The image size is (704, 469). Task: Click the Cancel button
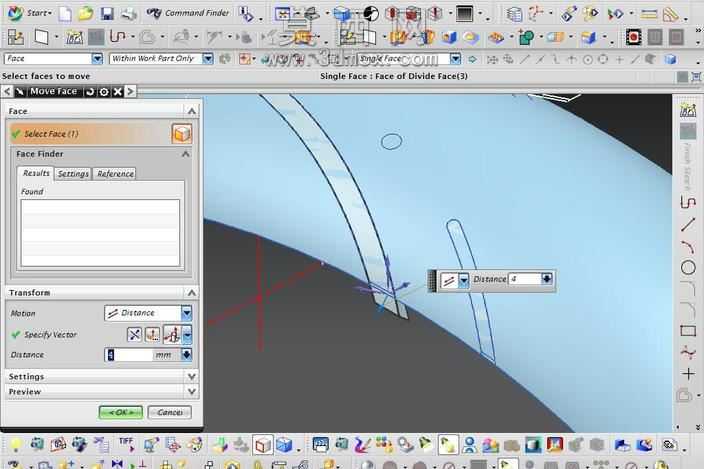(x=170, y=412)
